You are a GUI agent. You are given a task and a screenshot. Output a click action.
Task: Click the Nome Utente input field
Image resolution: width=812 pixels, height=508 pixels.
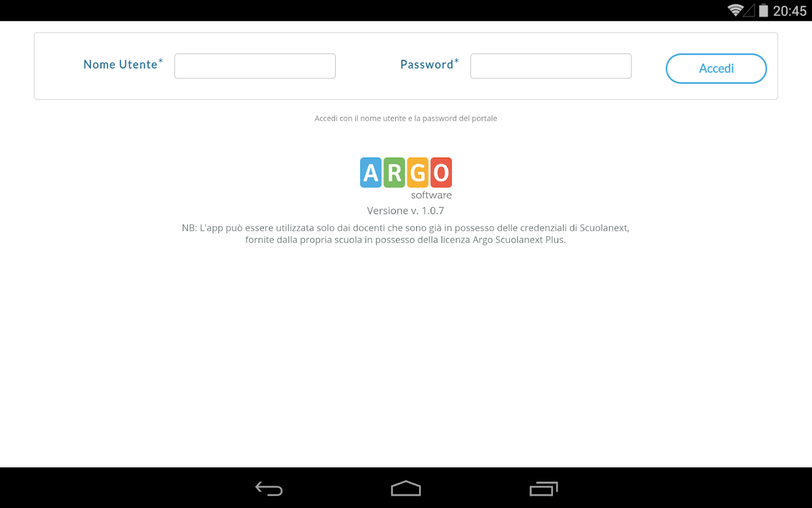click(x=255, y=66)
